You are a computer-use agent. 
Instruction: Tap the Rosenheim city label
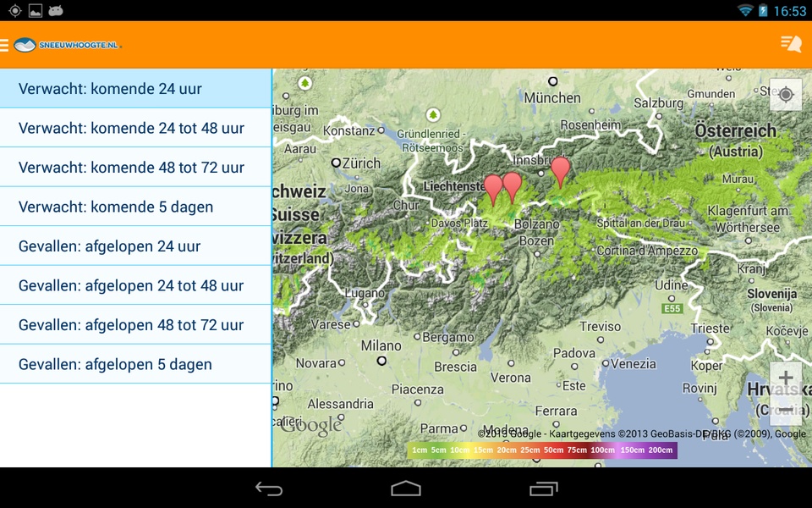point(590,125)
